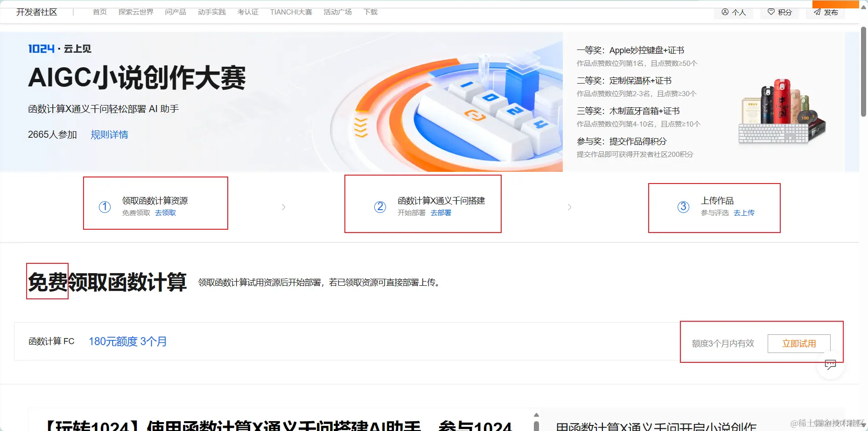Click step ③ circled number icon
Screen dimensions: 868x431
tap(683, 206)
